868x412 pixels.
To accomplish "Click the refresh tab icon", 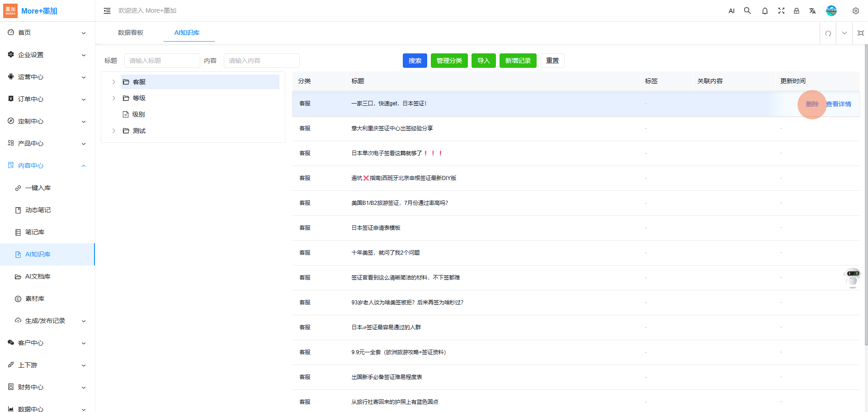I will tap(828, 33).
